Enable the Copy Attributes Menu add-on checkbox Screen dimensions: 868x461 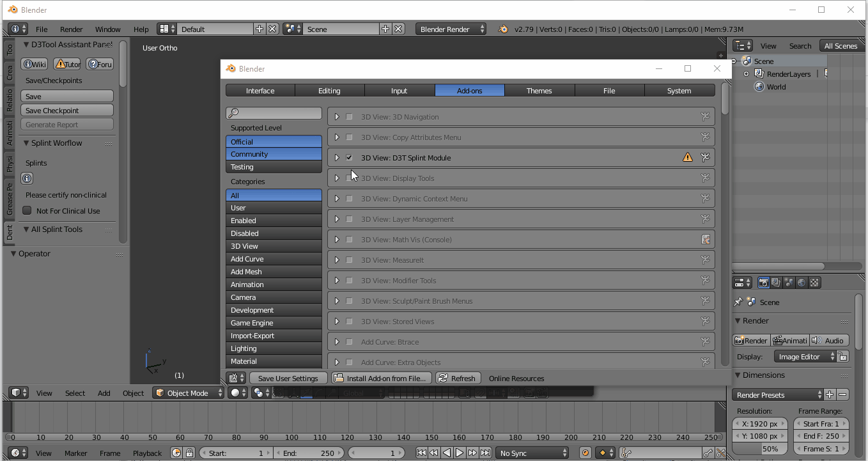click(x=349, y=137)
